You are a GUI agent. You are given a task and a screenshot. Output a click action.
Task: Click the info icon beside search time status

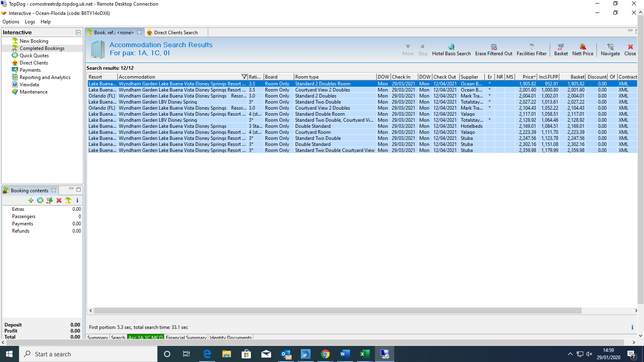pos(632,327)
